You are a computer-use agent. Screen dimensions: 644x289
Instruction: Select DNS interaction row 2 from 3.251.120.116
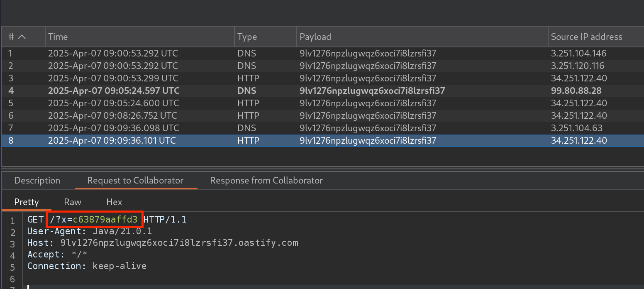coord(290,66)
